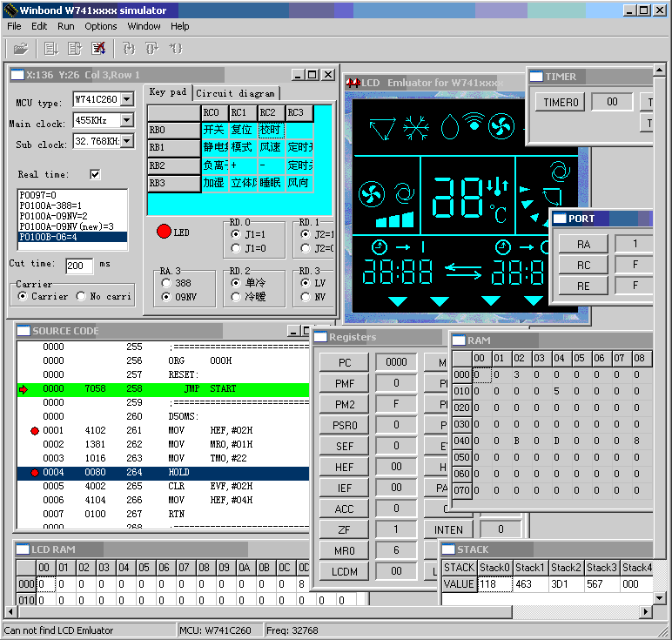Switch to the Circuit diagram tab
This screenshot has width=672, height=640.
[x=235, y=93]
